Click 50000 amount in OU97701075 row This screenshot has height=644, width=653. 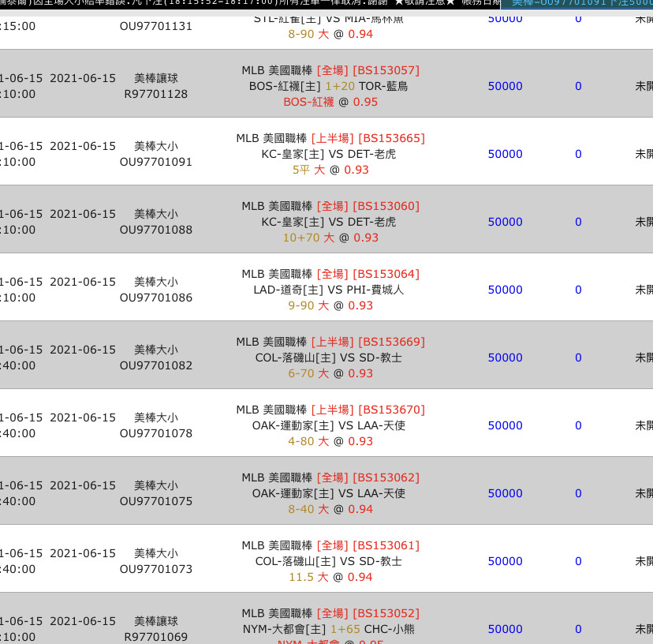click(x=506, y=494)
